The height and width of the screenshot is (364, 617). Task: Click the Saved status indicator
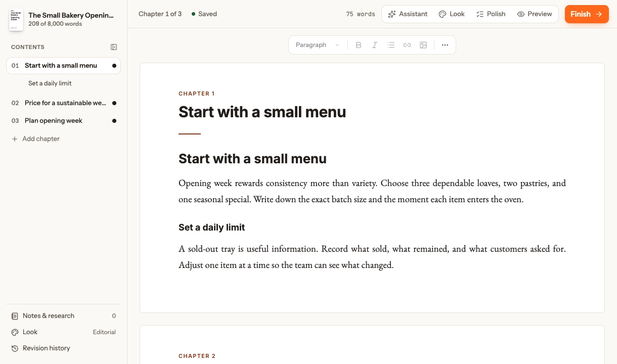tap(204, 14)
